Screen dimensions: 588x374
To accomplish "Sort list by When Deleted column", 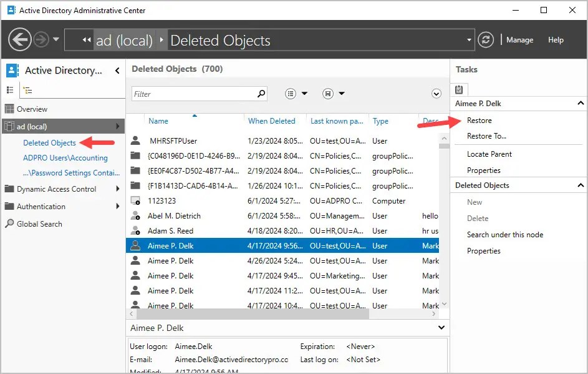I will tap(272, 121).
